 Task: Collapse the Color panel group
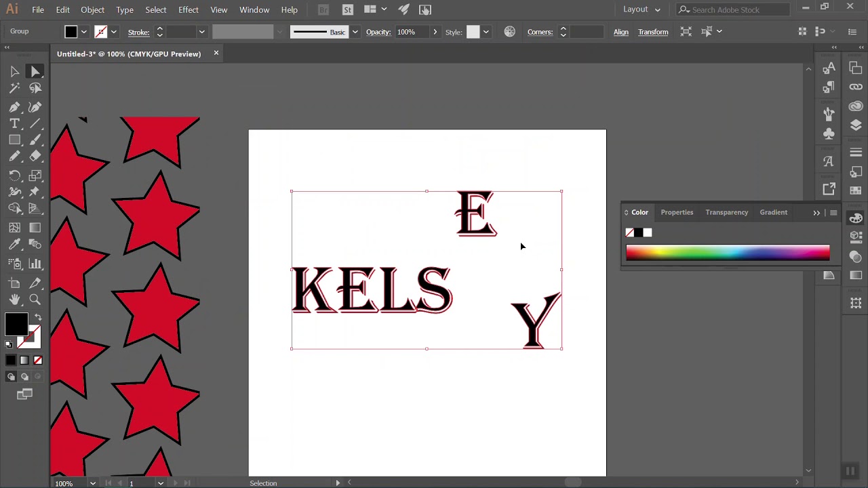[816, 213]
